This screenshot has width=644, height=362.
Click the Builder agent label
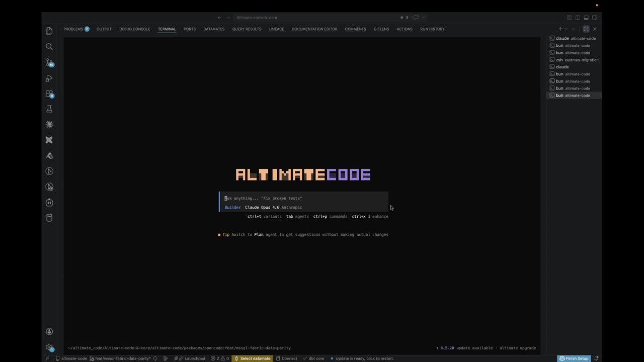click(x=232, y=208)
